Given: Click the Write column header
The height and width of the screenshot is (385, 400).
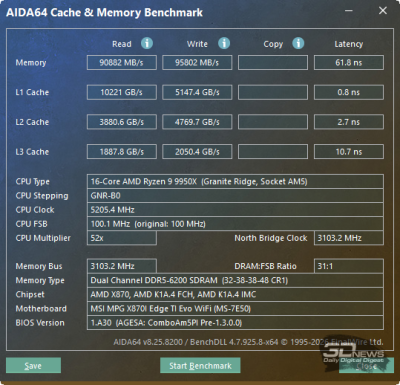Looking at the screenshot, I should (197, 44).
